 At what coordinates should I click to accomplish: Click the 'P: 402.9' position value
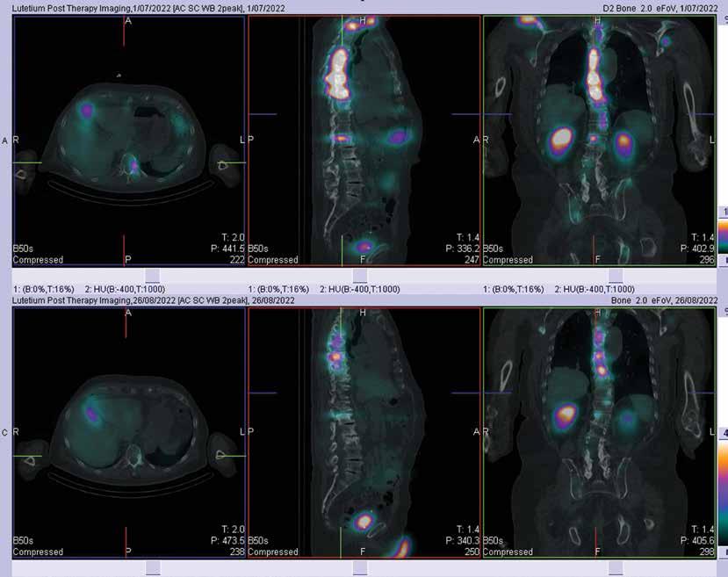click(x=697, y=249)
